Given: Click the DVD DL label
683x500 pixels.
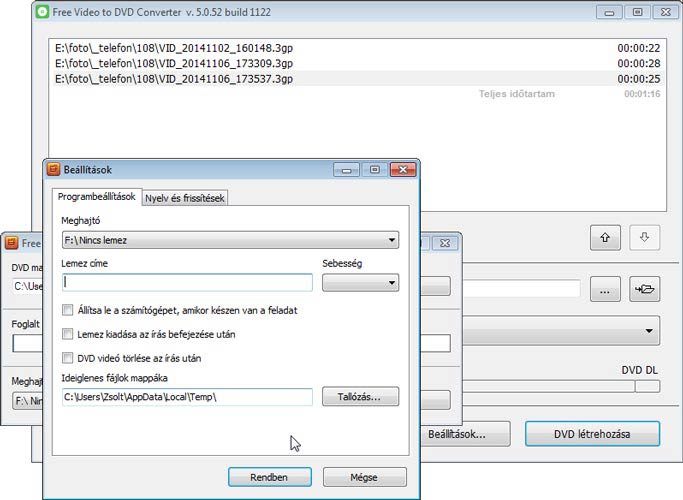Looking at the screenshot, I should click(x=639, y=370).
